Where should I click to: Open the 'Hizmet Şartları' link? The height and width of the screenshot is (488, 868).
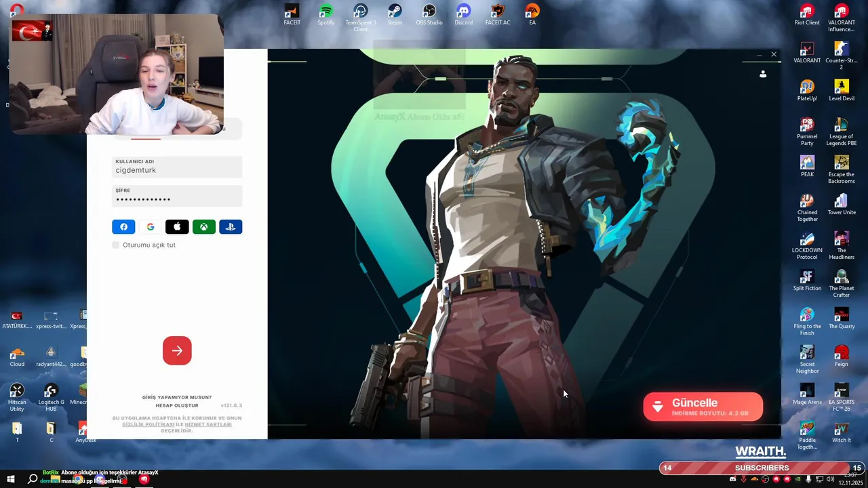[208, 424]
